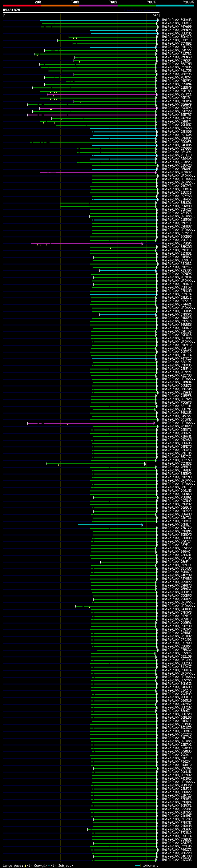
Task: Select hit label UniRef100_Q4C7V3
Action: [x=177, y=186]
